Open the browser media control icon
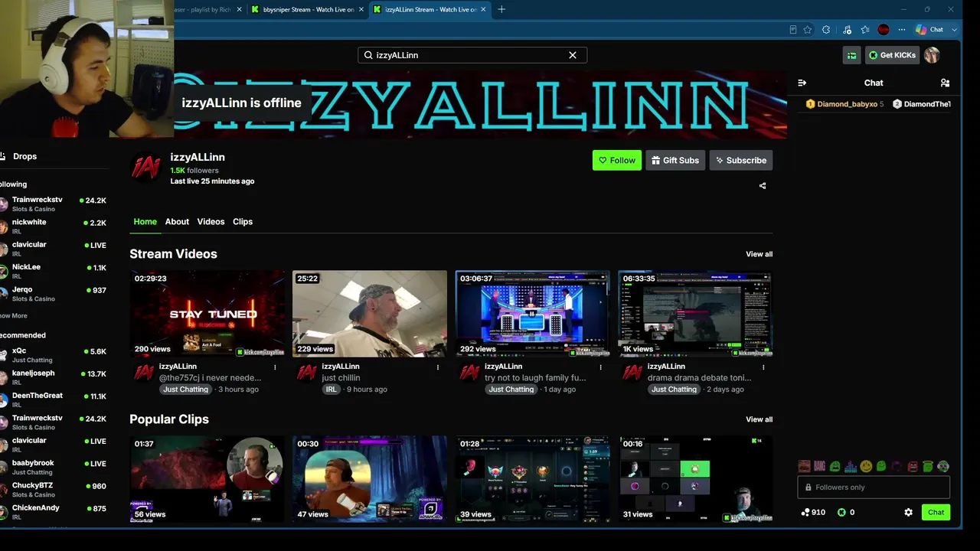The width and height of the screenshot is (980, 551). (x=847, y=30)
